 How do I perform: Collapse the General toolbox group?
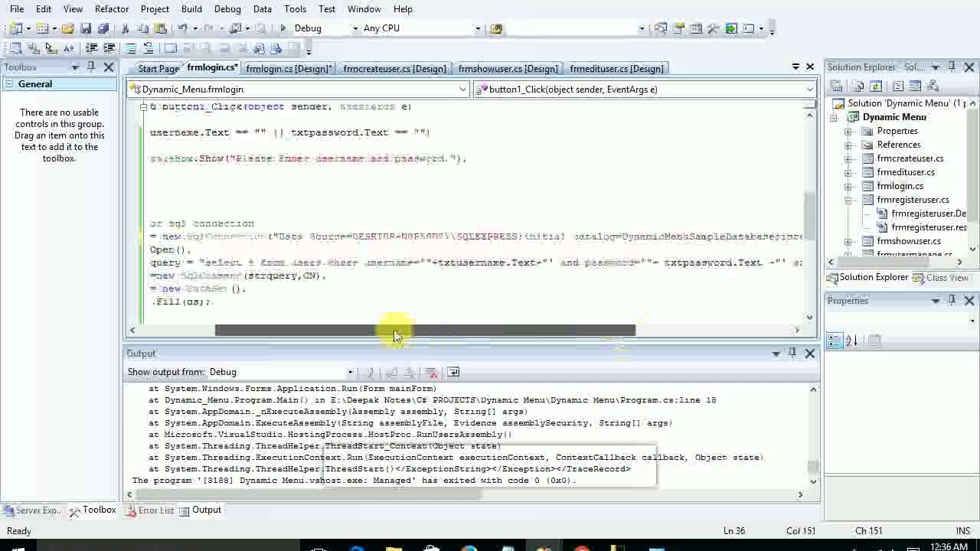8,84
